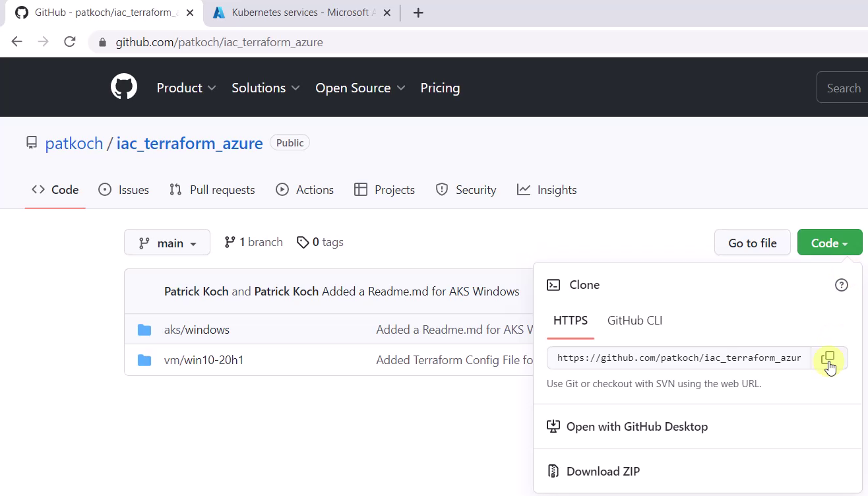Viewport: 868px width, 496px height.
Task: Open the patkoch user profile link
Action: [74, 143]
